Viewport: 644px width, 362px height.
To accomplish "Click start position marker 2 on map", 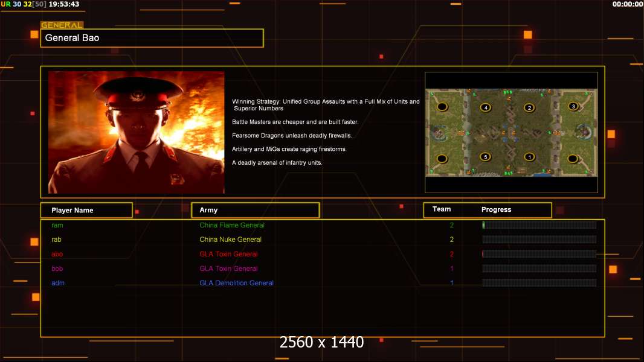I will [x=529, y=107].
